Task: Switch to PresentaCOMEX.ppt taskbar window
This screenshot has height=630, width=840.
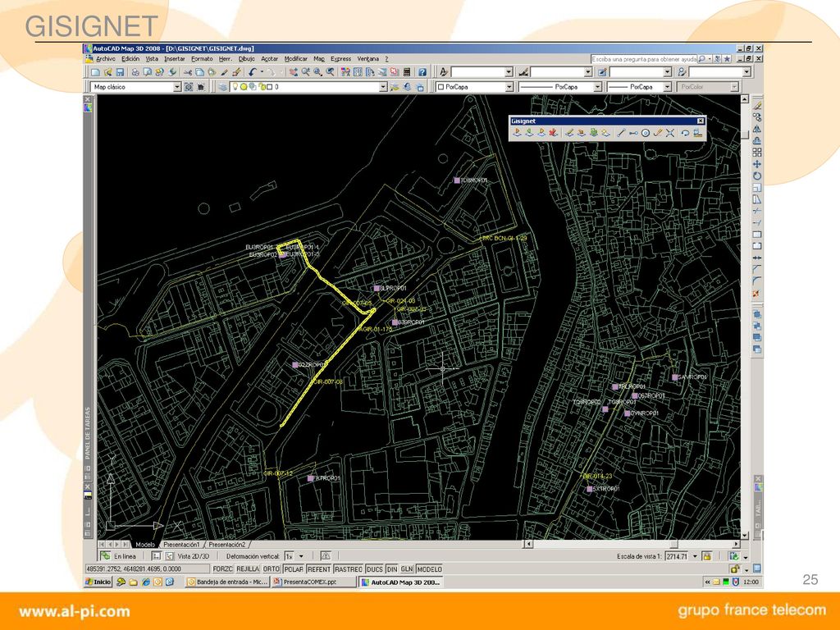Action: click(x=314, y=582)
